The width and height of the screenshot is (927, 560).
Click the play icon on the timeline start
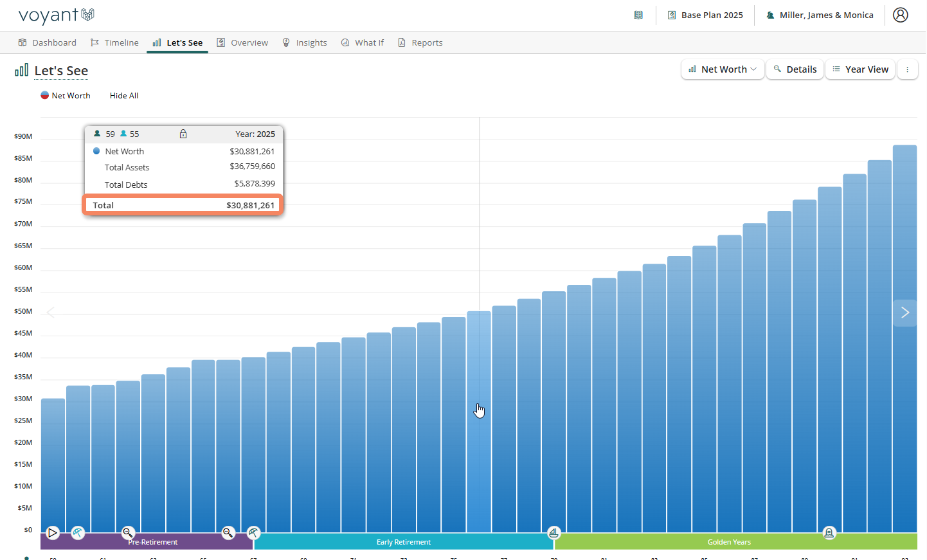pos(53,533)
